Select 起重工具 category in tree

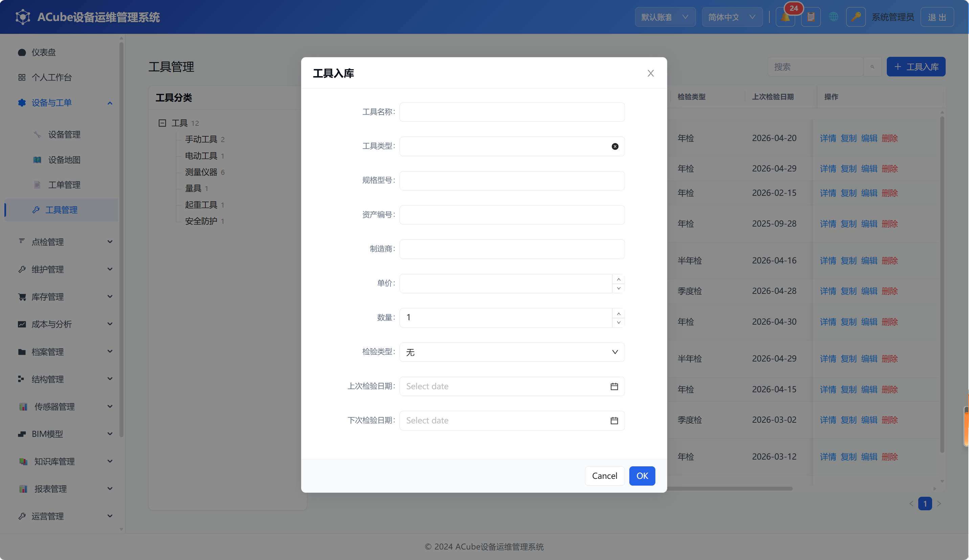pos(201,205)
